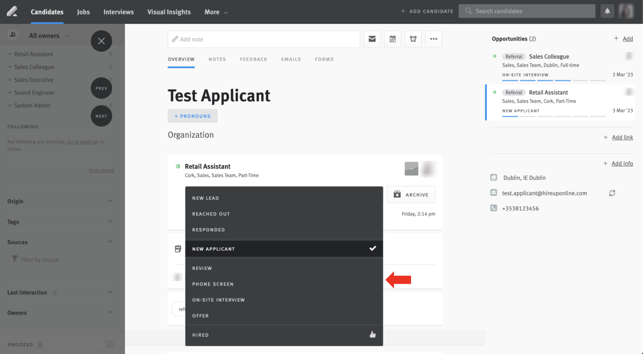The width and height of the screenshot is (644, 354).
Task: Switch to the Feedback tab
Action: pos(253,59)
